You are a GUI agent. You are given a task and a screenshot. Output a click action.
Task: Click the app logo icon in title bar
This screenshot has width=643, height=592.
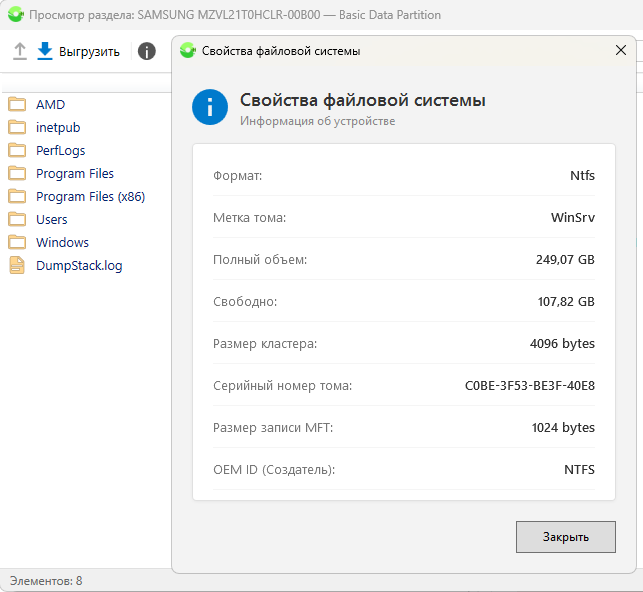15,15
